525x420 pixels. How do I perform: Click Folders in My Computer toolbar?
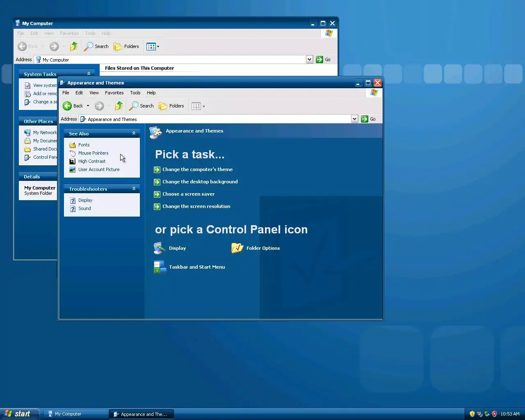(126, 46)
